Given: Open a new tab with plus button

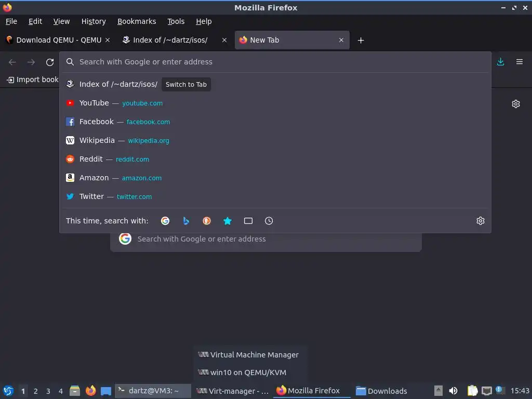Looking at the screenshot, I should pos(361,41).
